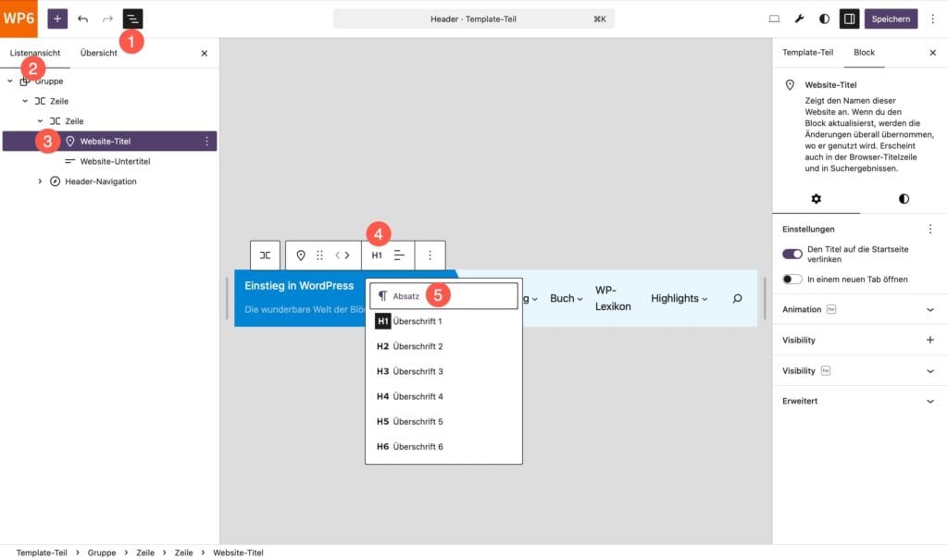Toggle the style contrast icon in top bar
This screenshot has height=560, width=948.
[x=825, y=19]
